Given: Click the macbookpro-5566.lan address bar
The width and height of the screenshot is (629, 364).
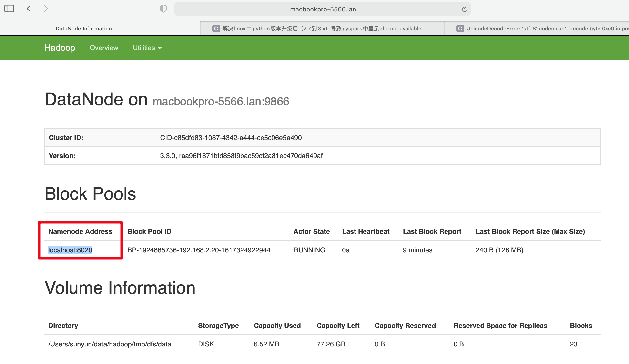Looking at the screenshot, I should click(323, 9).
